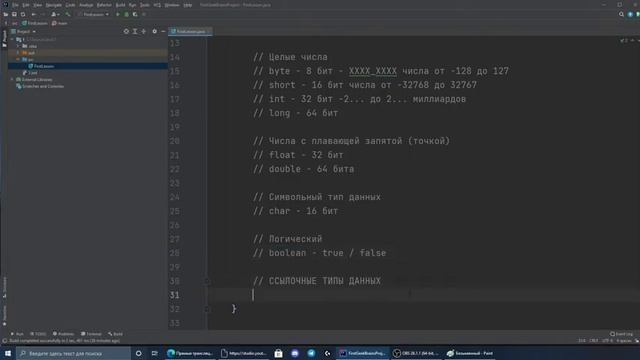Open the Build menu
The height and width of the screenshot is (360, 640).
coord(120,5)
